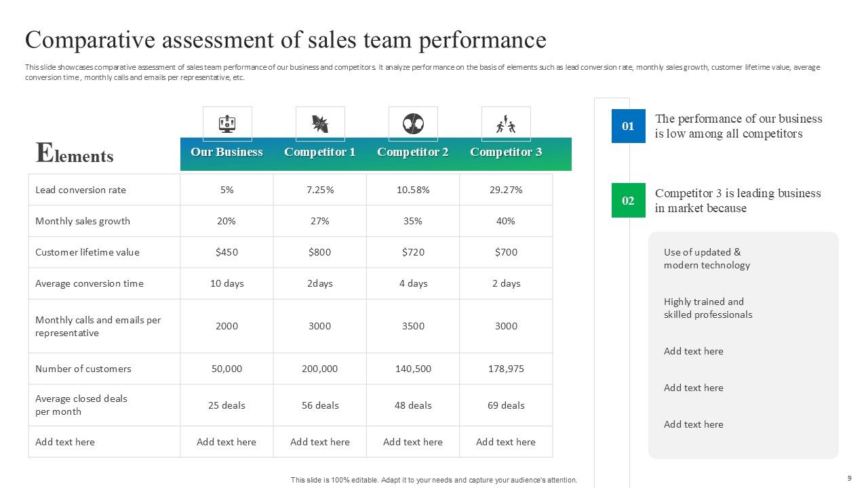Select the $800 customer lifetime value cell
This screenshot has height=488, width=868.
(x=319, y=252)
